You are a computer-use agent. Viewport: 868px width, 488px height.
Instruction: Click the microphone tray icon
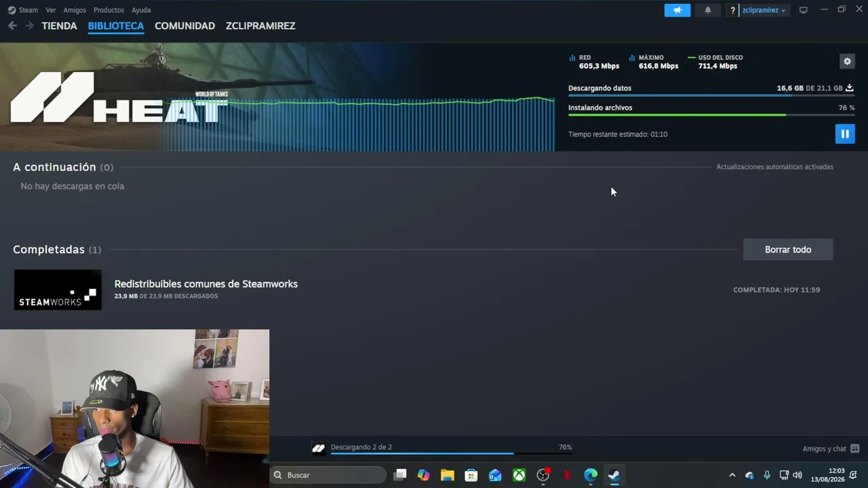(767, 475)
